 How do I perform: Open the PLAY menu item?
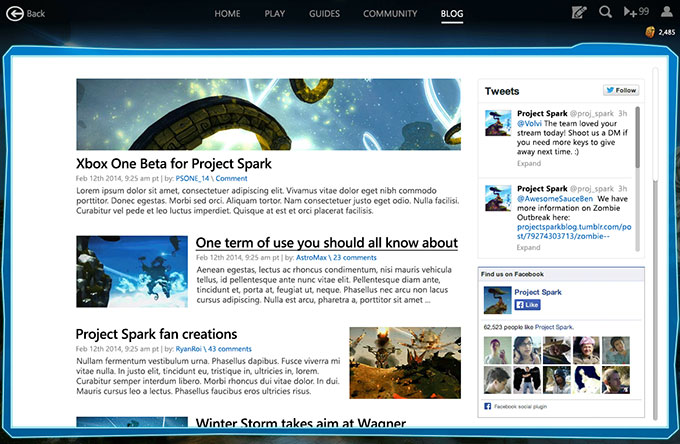pos(275,13)
